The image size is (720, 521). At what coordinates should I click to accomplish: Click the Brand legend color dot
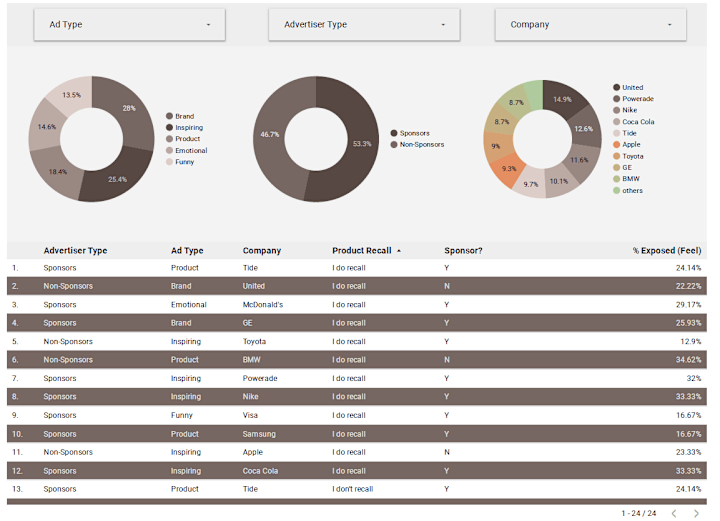coord(169,116)
